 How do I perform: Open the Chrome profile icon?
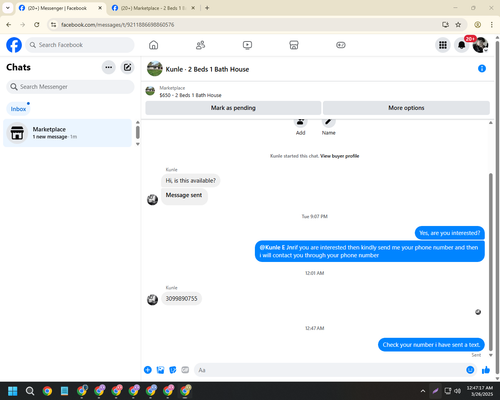pyautogui.click(x=477, y=25)
